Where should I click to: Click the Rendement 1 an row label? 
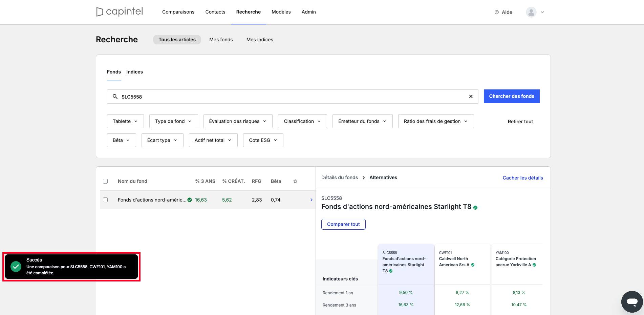pos(338,293)
